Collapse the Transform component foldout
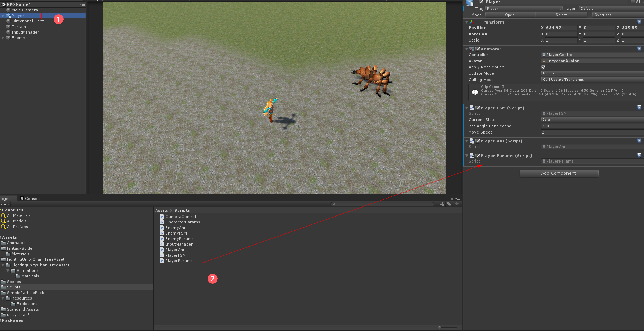Image resolution: width=644 pixels, height=331 pixels. 466,22
